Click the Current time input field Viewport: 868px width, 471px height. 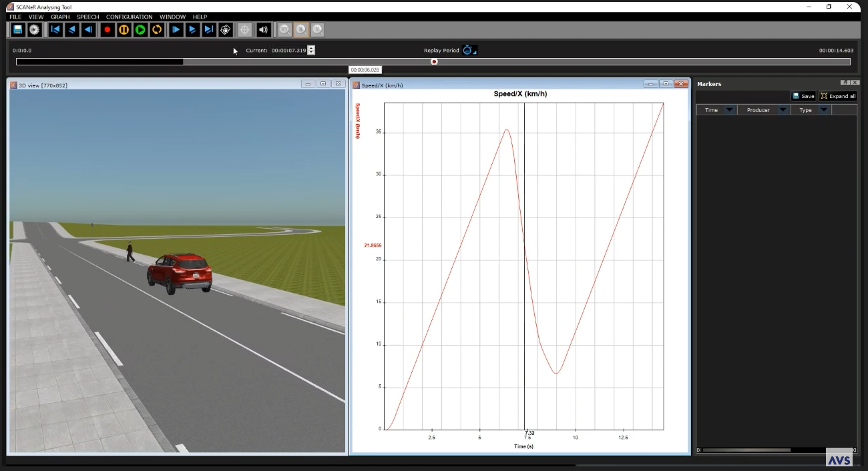point(288,51)
